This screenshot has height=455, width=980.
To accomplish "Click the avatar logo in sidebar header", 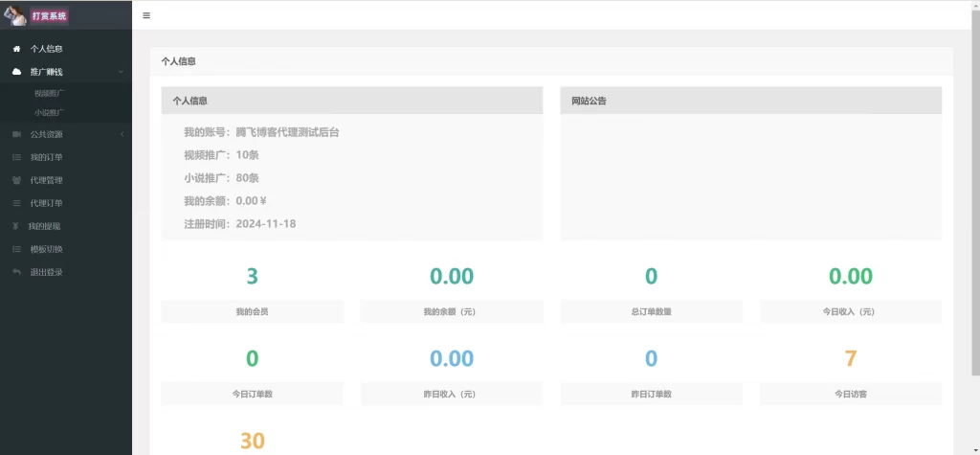I will coord(14,15).
